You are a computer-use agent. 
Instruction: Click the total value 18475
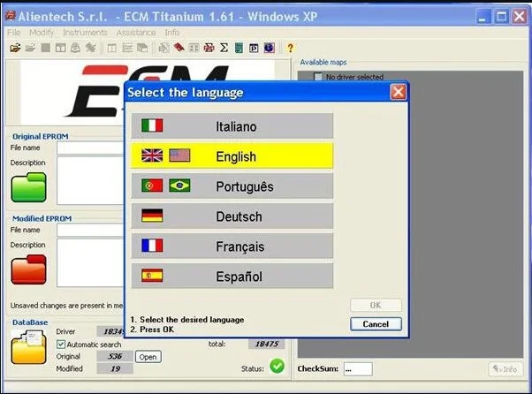(x=267, y=344)
